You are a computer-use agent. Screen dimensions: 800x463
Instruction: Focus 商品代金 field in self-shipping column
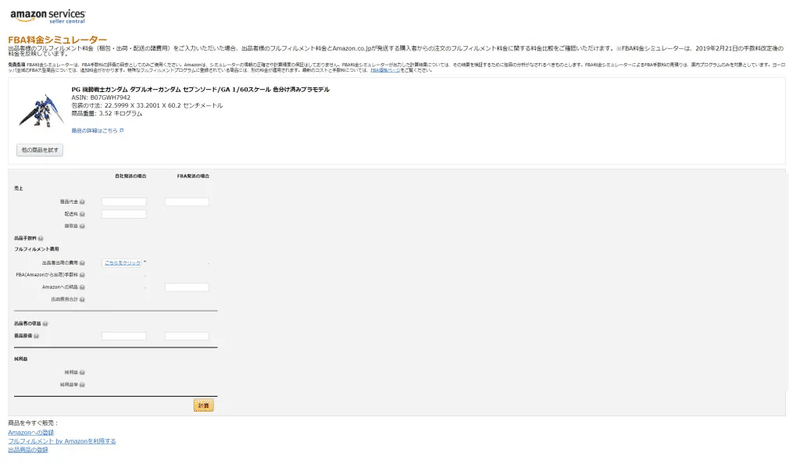[x=124, y=202]
